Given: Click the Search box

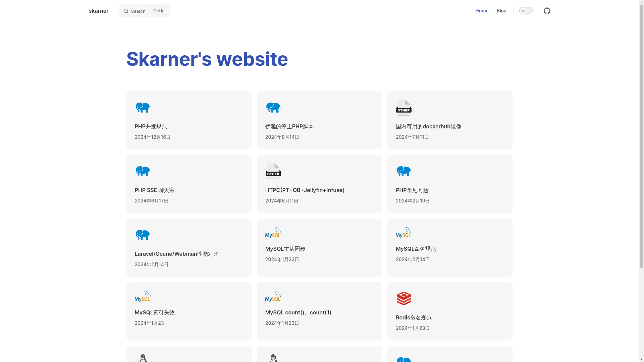Looking at the screenshot, I should [x=145, y=11].
